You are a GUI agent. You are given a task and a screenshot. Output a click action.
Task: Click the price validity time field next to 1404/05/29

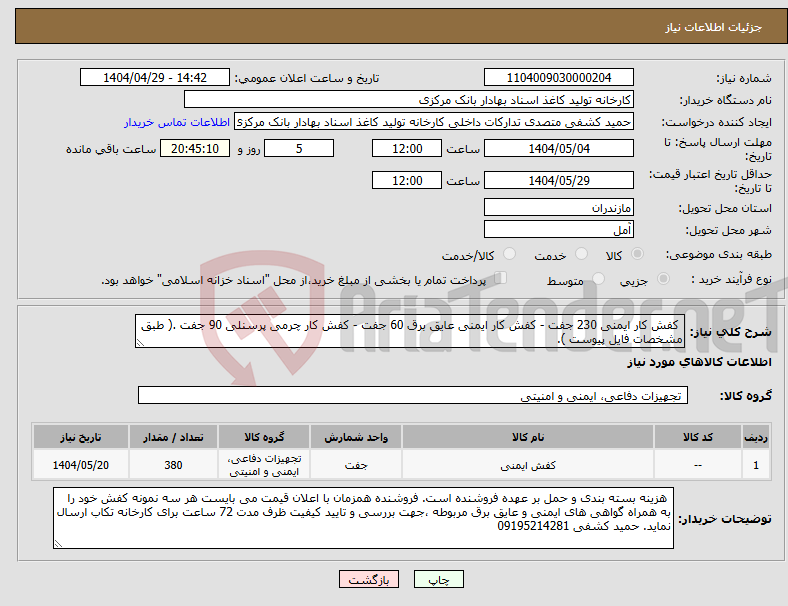pos(407,180)
